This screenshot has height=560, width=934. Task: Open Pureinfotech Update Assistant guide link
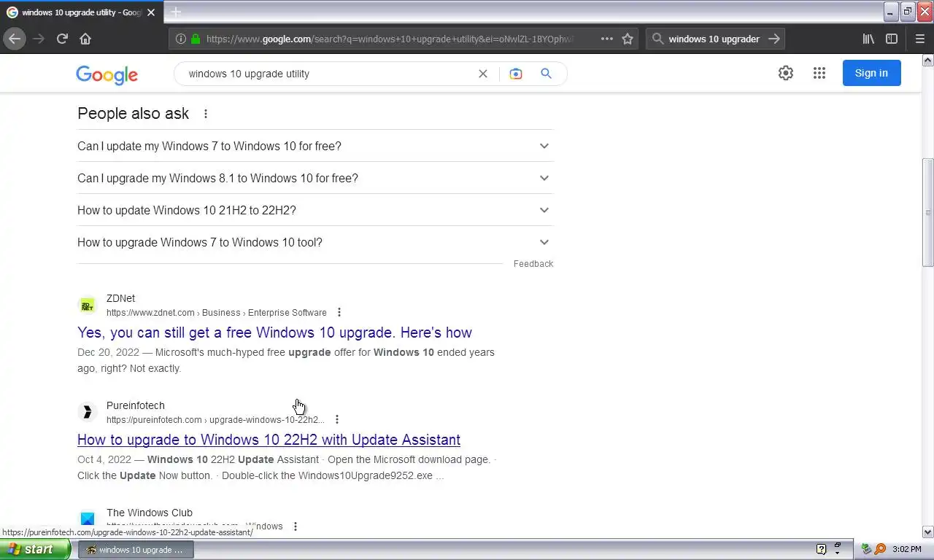[269, 440]
